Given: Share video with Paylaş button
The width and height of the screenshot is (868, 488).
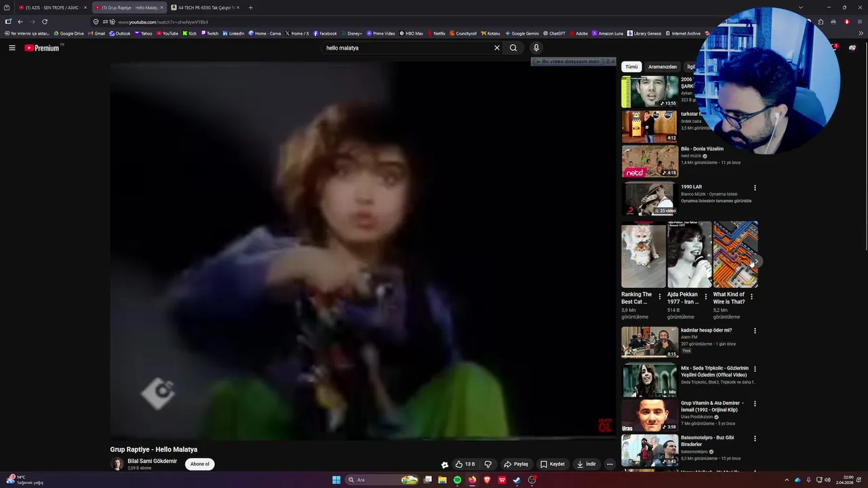Looking at the screenshot, I should pyautogui.click(x=516, y=464).
